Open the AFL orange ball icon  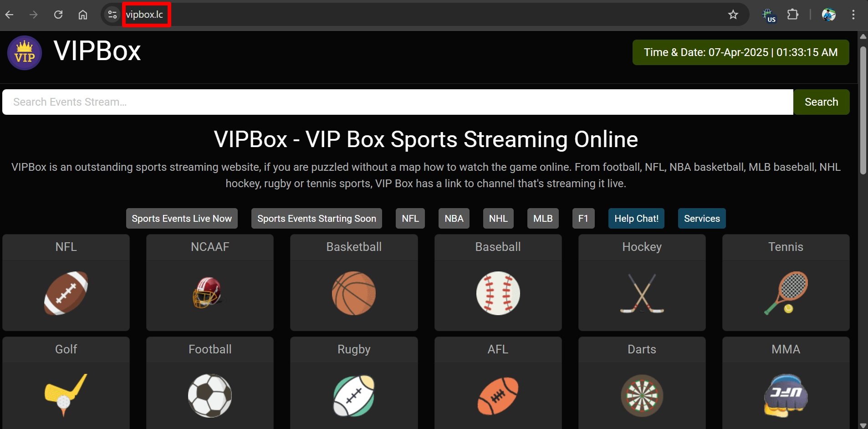click(498, 396)
